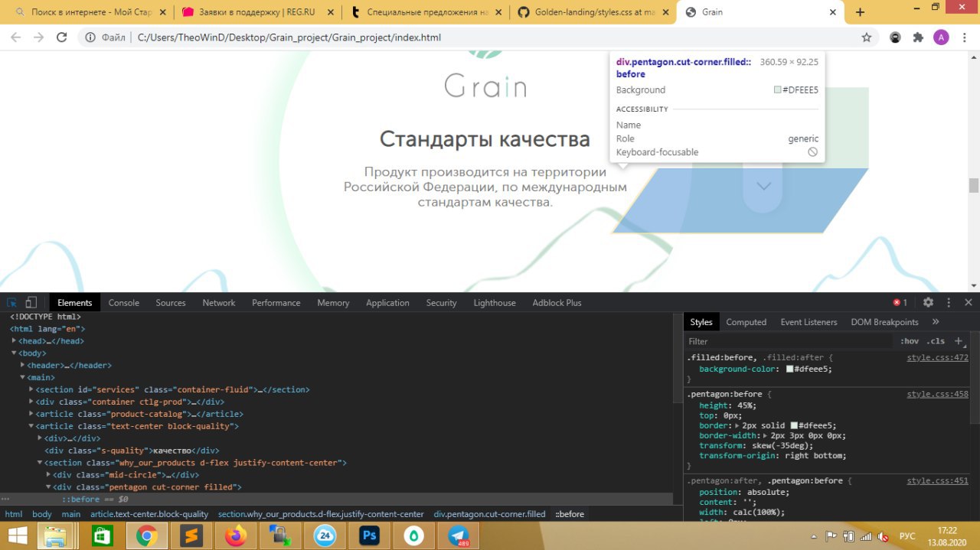Expand the head element node

(14, 341)
